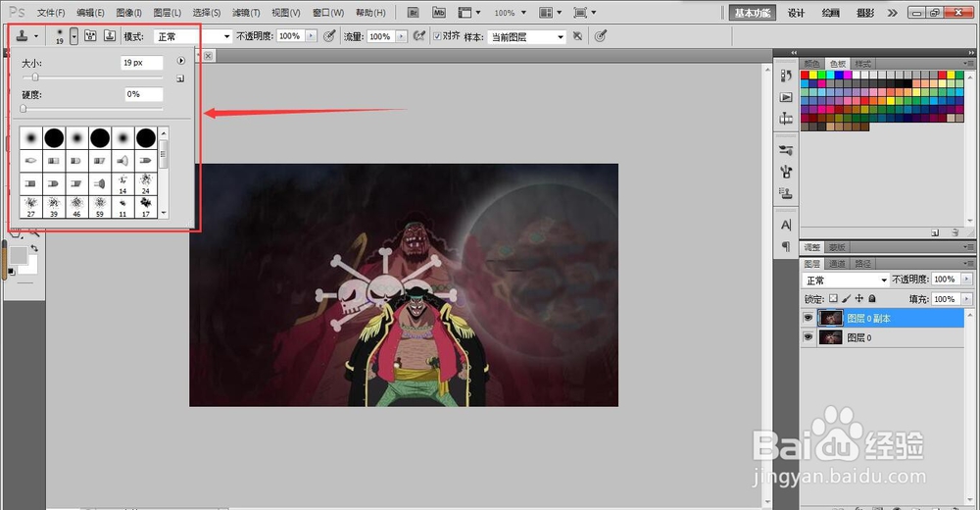Select the 基本功能 workspace button

pyautogui.click(x=752, y=13)
